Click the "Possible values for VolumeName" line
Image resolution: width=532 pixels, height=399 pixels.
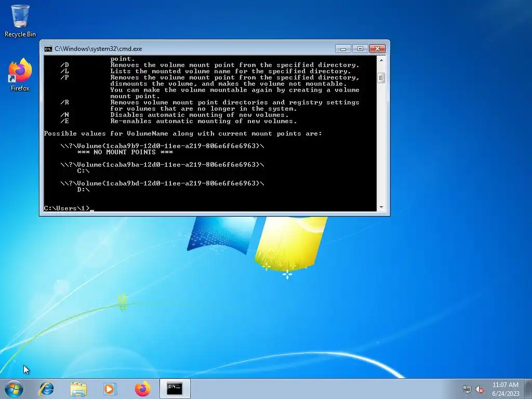pos(183,134)
